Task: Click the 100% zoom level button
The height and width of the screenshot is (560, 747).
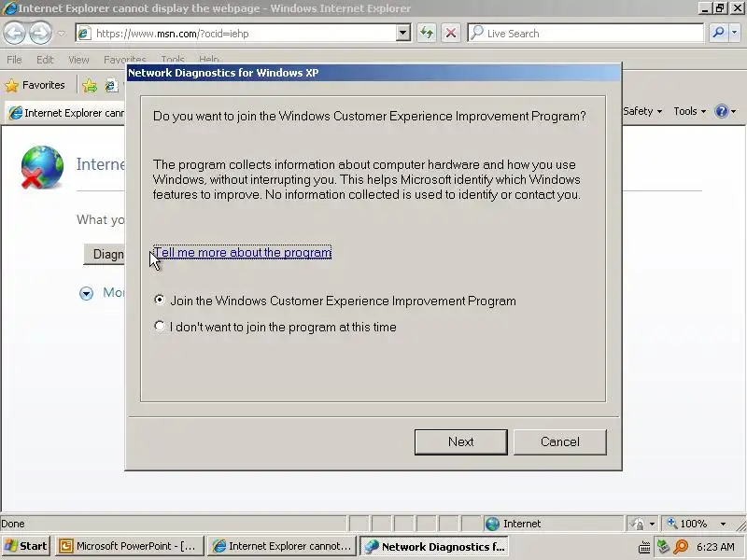Action: coord(688,524)
